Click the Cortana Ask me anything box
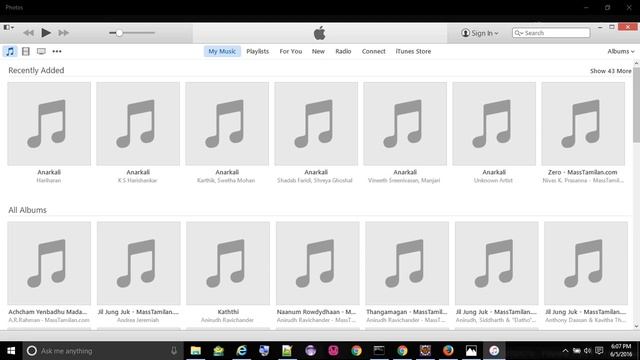Image resolution: width=640 pixels, height=360 pixels. [x=102, y=351]
